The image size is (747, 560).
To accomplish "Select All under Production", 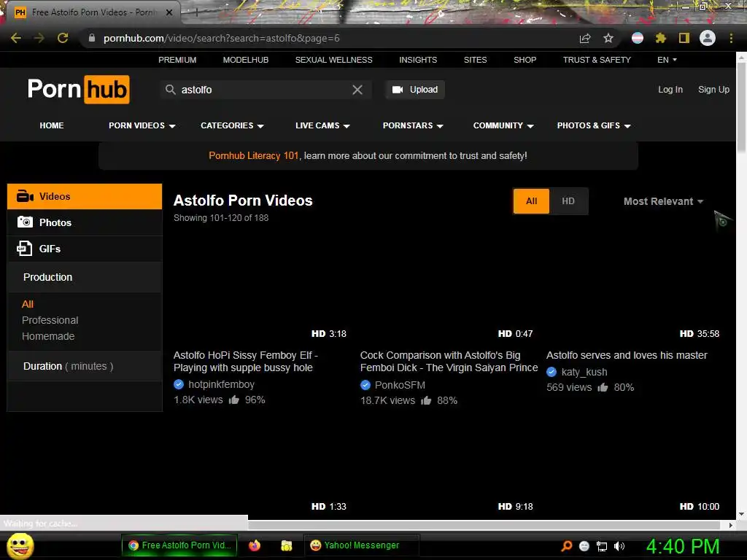I will pos(28,304).
